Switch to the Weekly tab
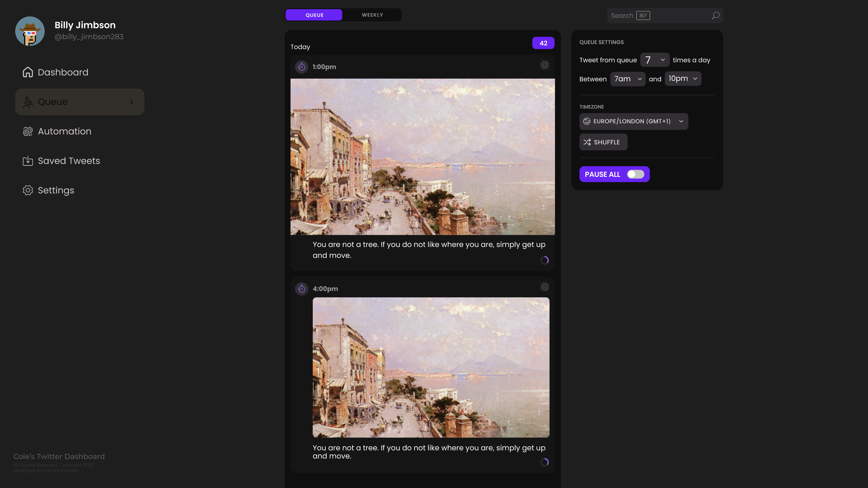The width and height of the screenshot is (868, 488). pyautogui.click(x=372, y=15)
